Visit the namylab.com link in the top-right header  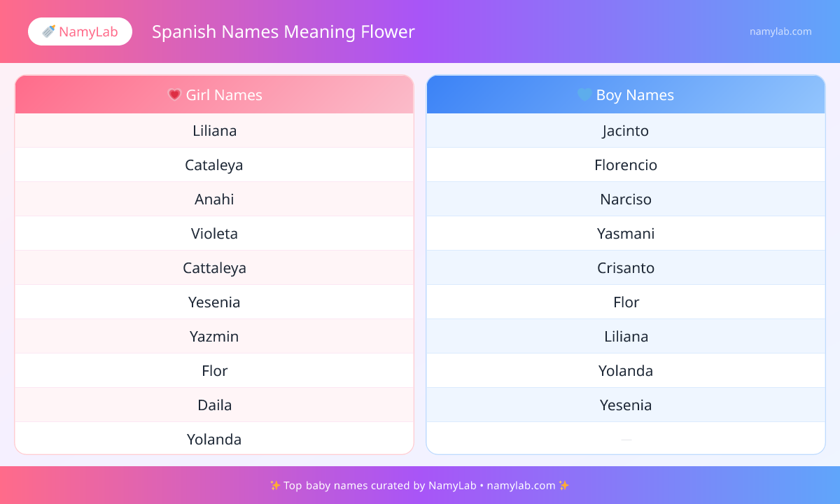[x=780, y=31]
